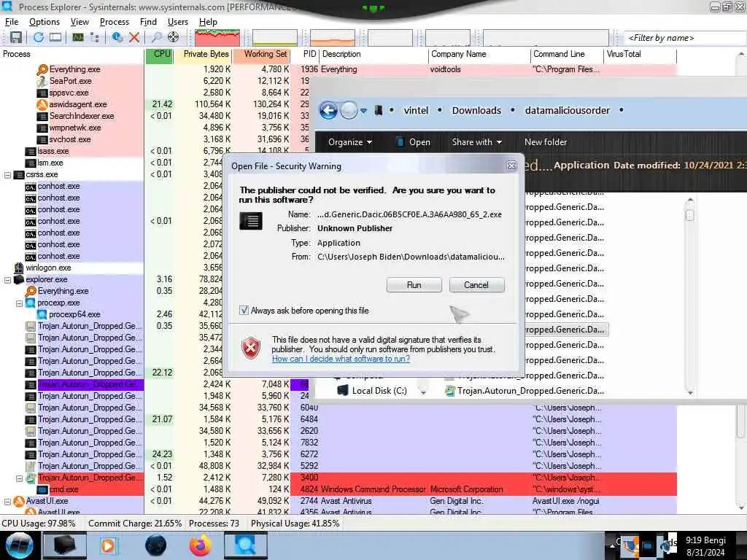Open the Process menu
747x560 pixels.
pyautogui.click(x=115, y=22)
